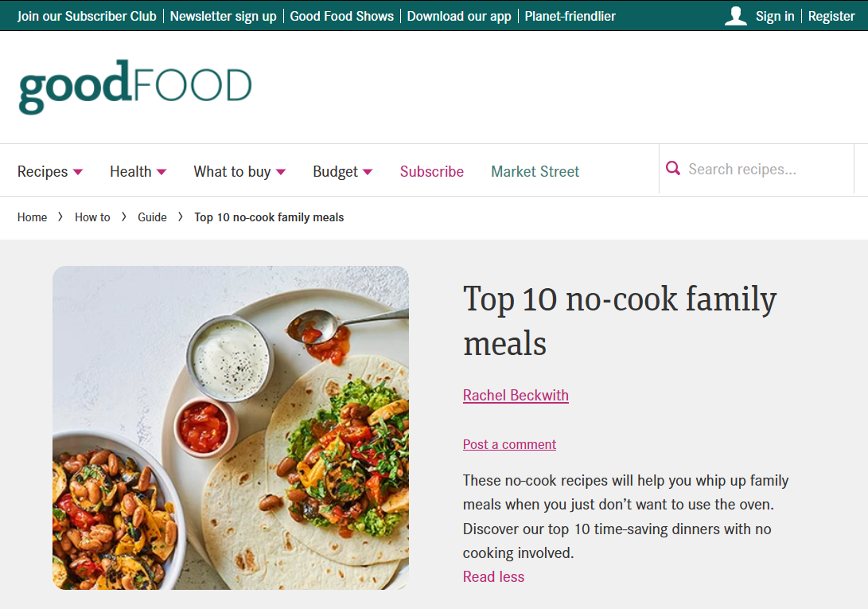Click the Sign in button

pos(775,15)
